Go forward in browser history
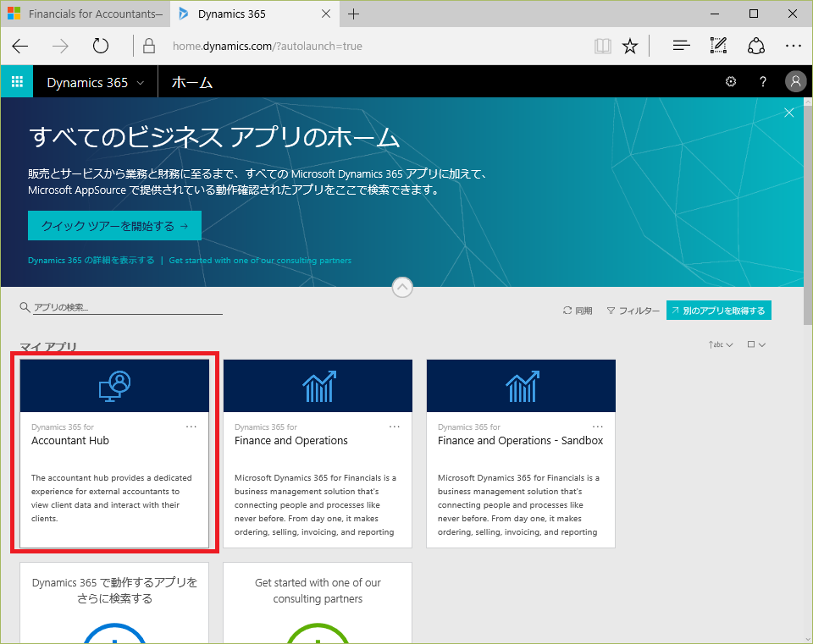The width and height of the screenshot is (813, 644). 60,46
